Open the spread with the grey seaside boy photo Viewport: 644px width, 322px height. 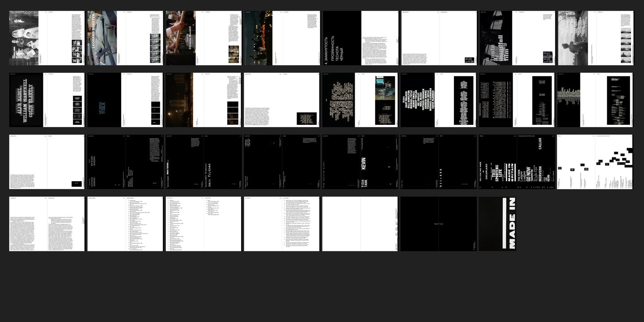[595, 38]
